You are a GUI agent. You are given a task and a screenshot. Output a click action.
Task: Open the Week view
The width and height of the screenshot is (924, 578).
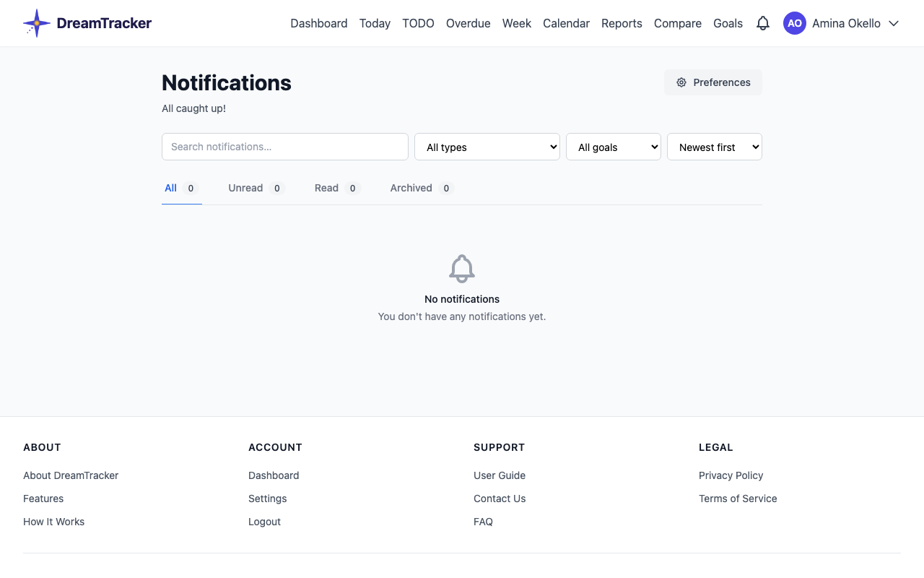(x=517, y=23)
